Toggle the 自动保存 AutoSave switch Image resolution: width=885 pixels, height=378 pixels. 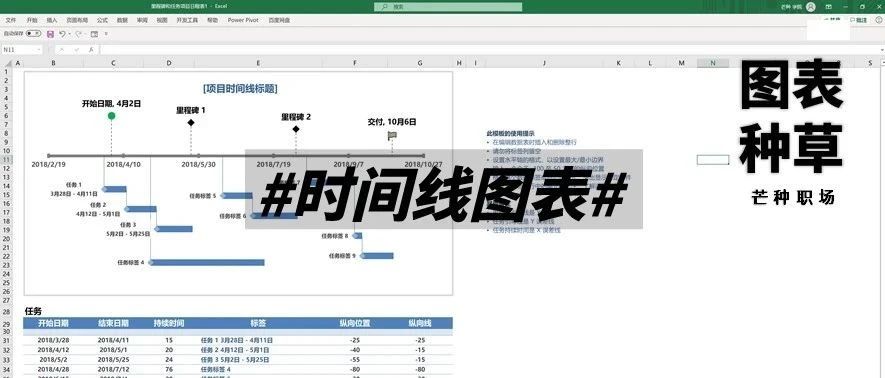pos(33,34)
